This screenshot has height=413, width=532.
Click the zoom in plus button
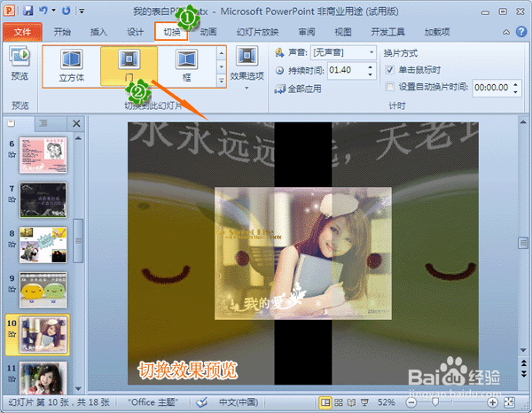pyautogui.click(x=492, y=402)
